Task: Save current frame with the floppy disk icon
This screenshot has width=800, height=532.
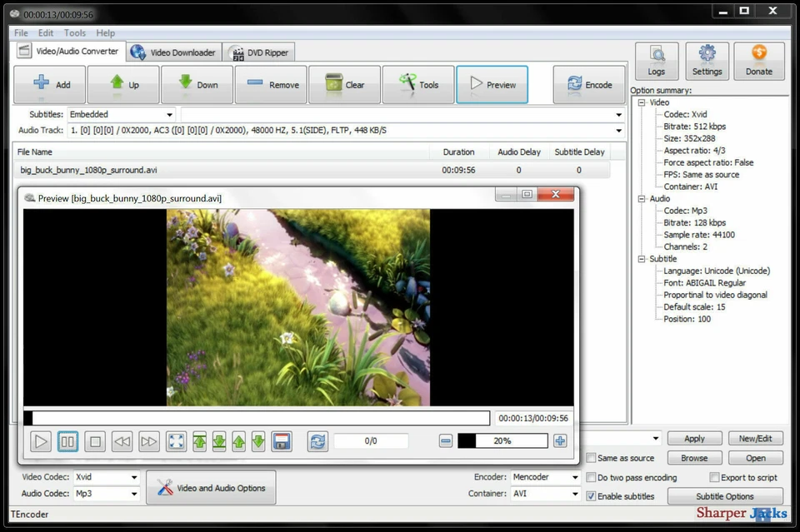Action: [x=282, y=441]
